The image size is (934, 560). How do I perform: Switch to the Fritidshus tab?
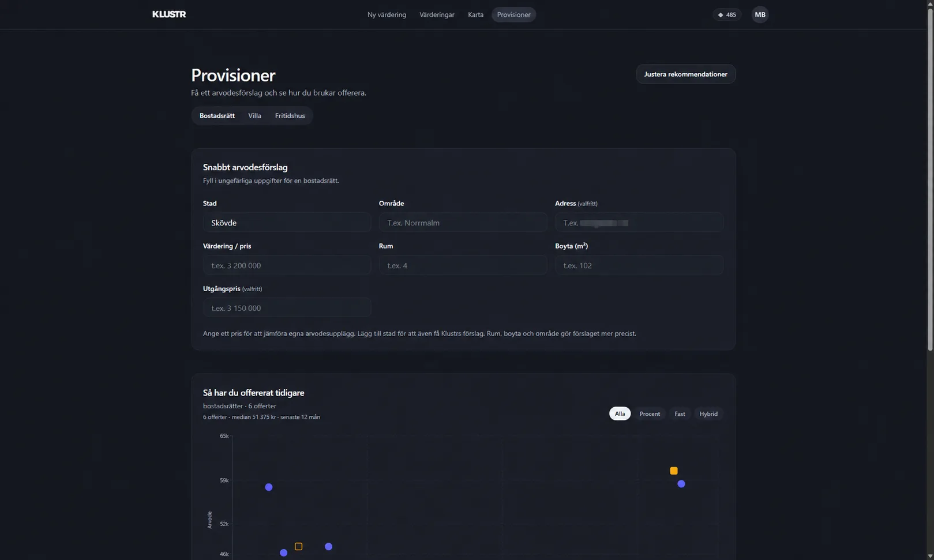(x=290, y=116)
